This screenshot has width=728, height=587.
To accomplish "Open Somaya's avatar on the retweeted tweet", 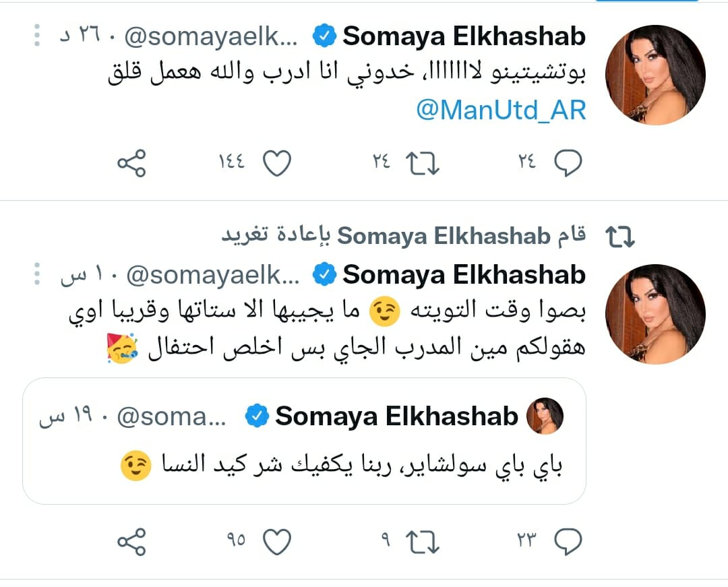I will pos(655,313).
